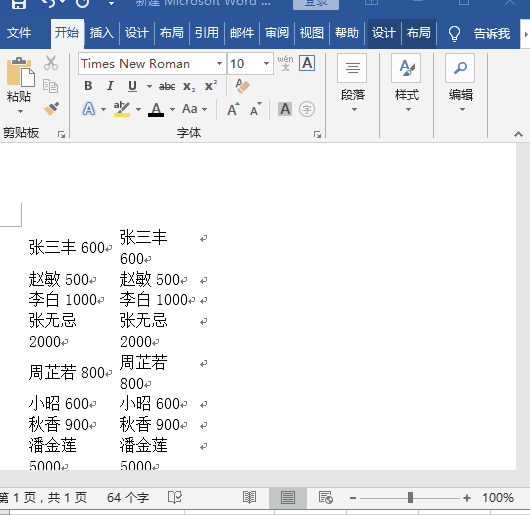Expand the text effects dropdown arrow
The width and height of the screenshot is (530, 515).
103,109
